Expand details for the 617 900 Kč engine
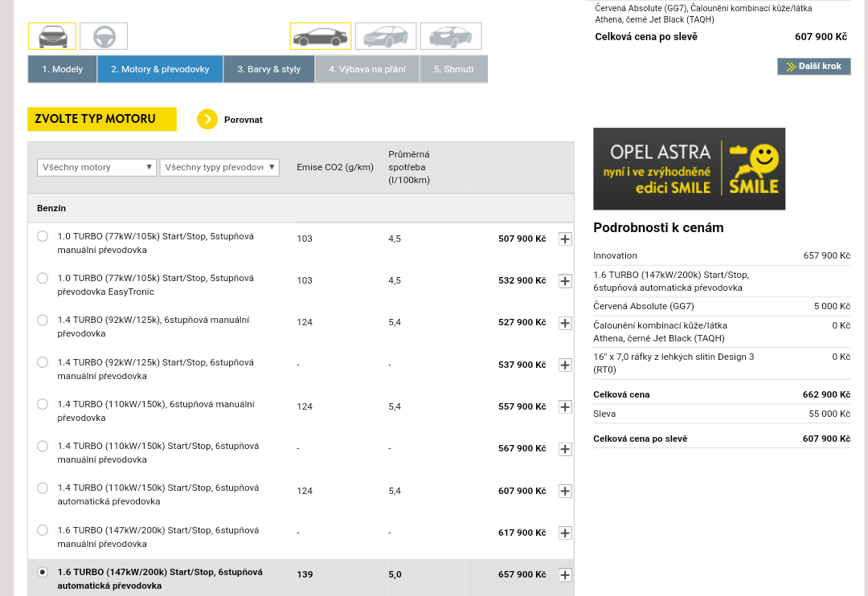 click(x=565, y=533)
